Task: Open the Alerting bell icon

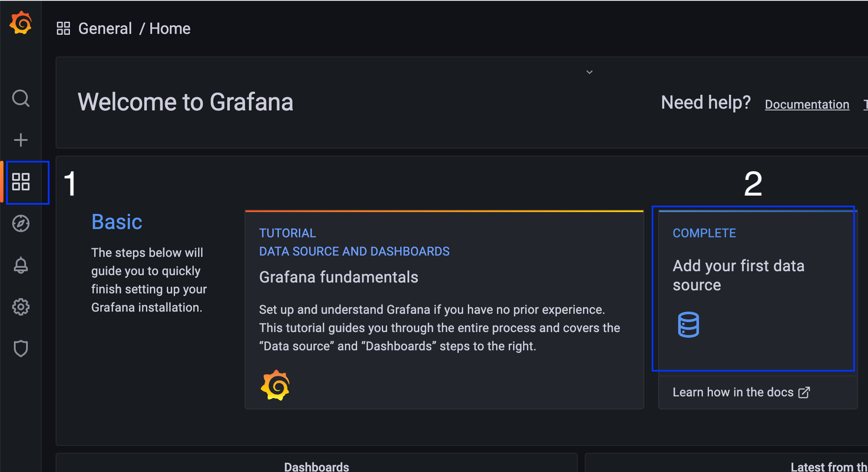Action: point(21,265)
